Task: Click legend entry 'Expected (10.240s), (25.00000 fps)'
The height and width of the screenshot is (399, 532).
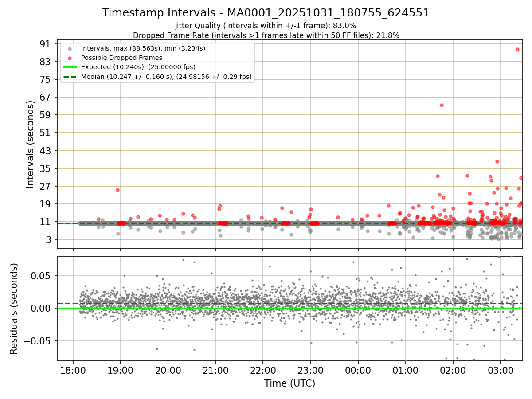Action: pyautogui.click(x=138, y=67)
